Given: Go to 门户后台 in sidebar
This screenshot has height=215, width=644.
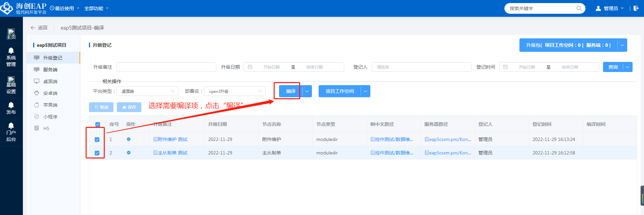Looking at the screenshot, I should tap(11, 132).
